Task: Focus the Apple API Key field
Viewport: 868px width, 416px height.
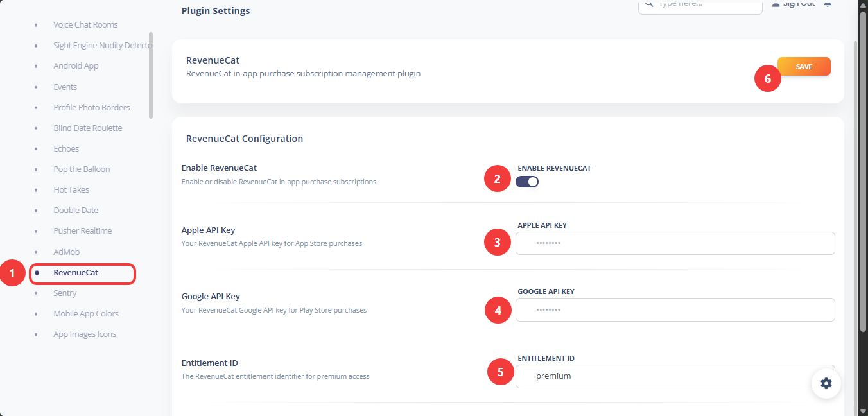Action: pyautogui.click(x=675, y=243)
